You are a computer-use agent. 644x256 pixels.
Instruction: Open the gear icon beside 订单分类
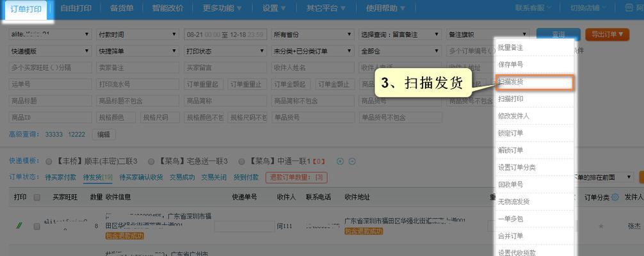point(615,197)
